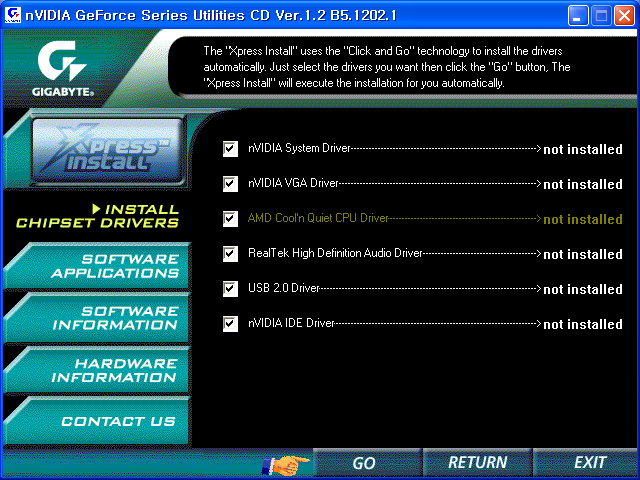Select the nVIDIA IDE Driver label
Viewport: 640px width, 480px height.
pyautogui.click(x=291, y=324)
